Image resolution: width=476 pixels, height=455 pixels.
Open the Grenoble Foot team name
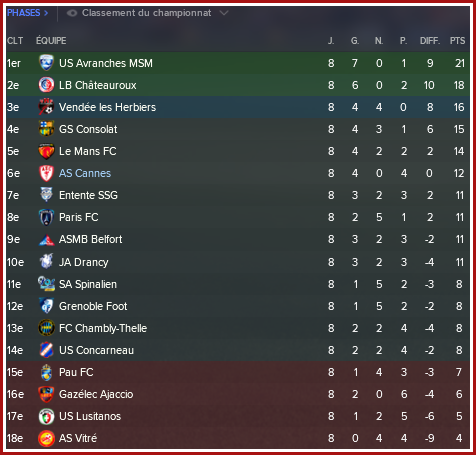[x=93, y=306]
